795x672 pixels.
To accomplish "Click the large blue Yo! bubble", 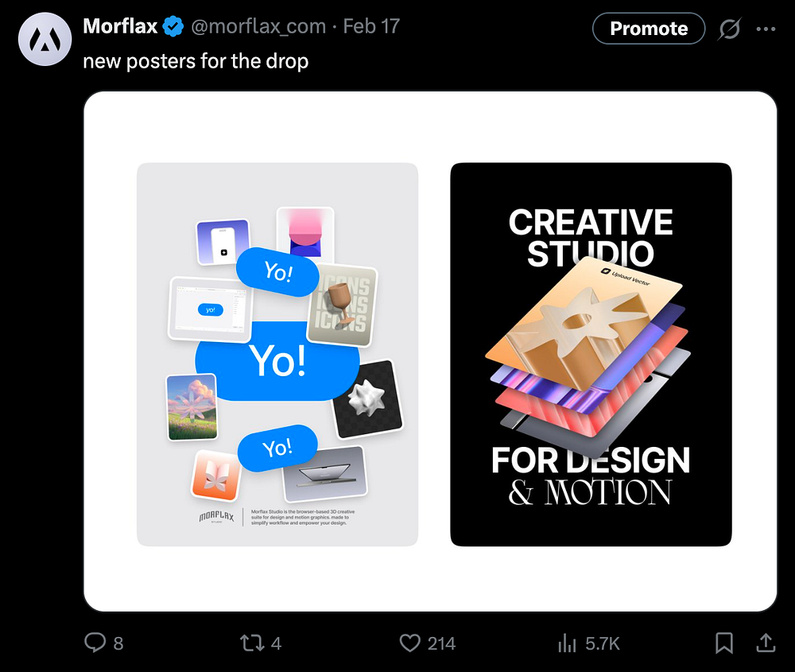I will click(276, 361).
